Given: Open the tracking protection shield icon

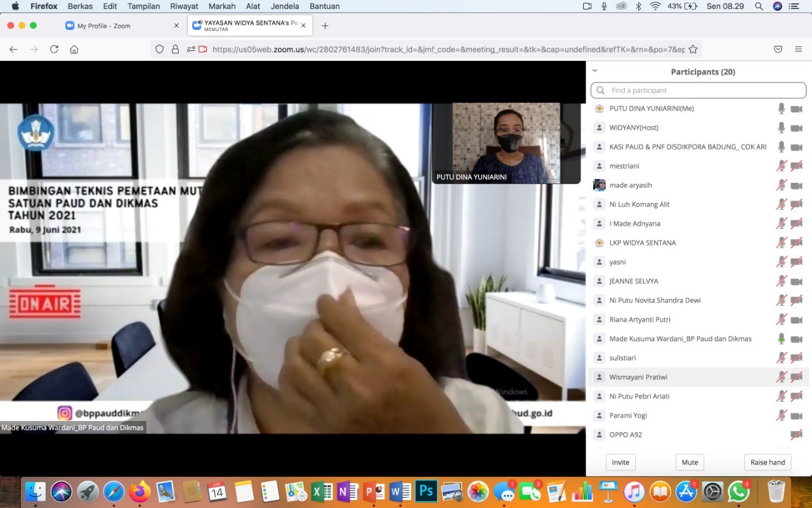Looking at the screenshot, I should point(160,50).
